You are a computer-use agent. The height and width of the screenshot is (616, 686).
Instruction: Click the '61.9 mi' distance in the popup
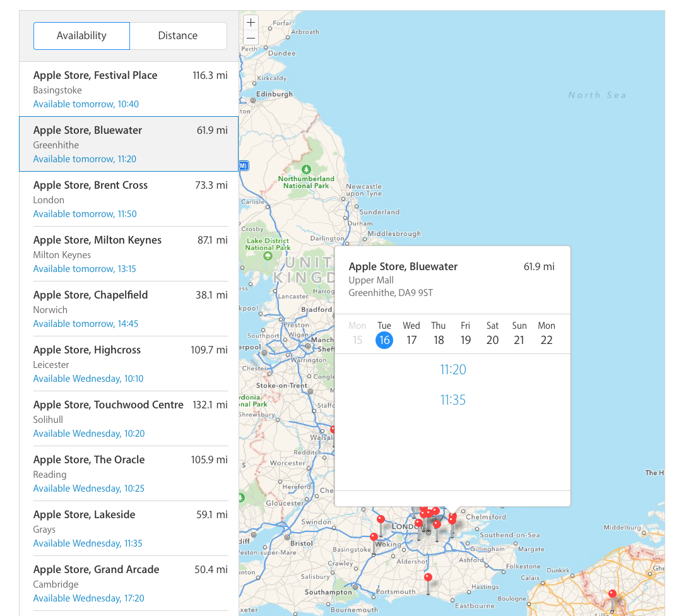click(539, 266)
